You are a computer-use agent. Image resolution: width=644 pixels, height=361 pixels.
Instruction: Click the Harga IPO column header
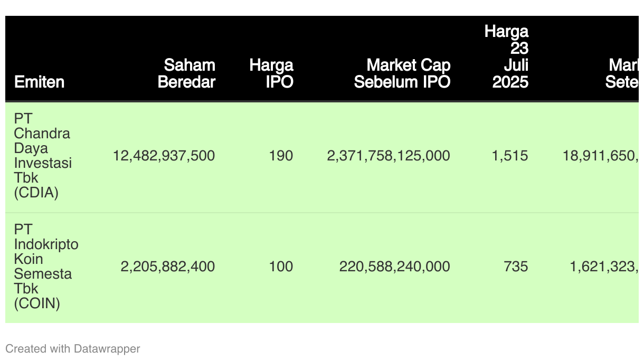(x=271, y=74)
